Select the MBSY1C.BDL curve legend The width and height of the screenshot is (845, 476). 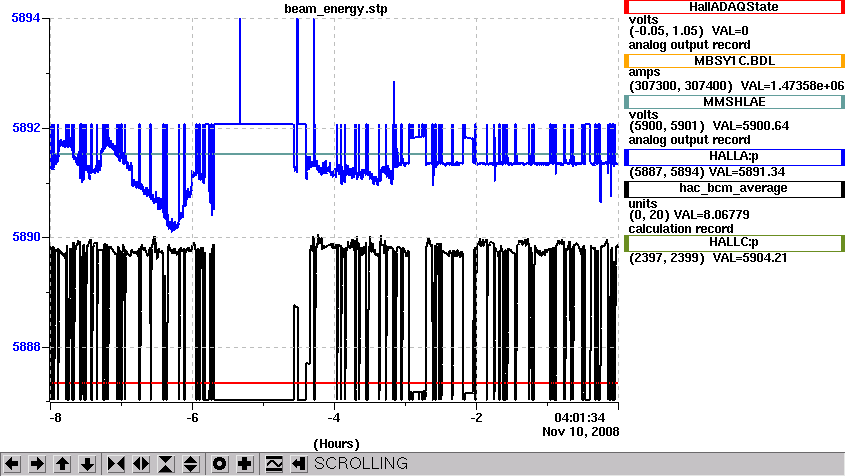734,61
